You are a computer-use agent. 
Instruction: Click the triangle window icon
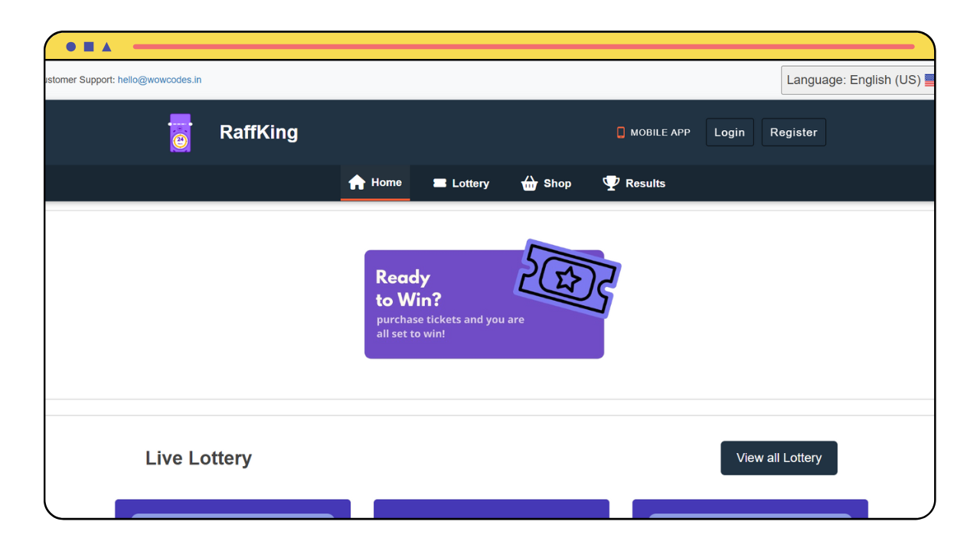[106, 46]
